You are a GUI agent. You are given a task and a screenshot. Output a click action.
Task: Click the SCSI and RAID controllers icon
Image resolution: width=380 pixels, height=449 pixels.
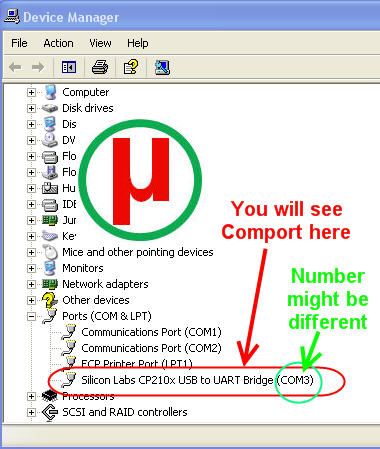coord(50,412)
